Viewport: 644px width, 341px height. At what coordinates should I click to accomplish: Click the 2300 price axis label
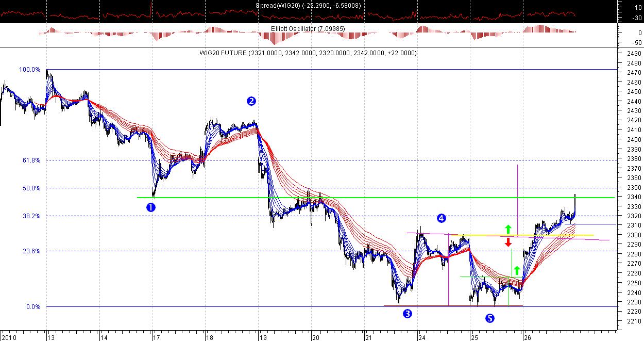click(634, 236)
